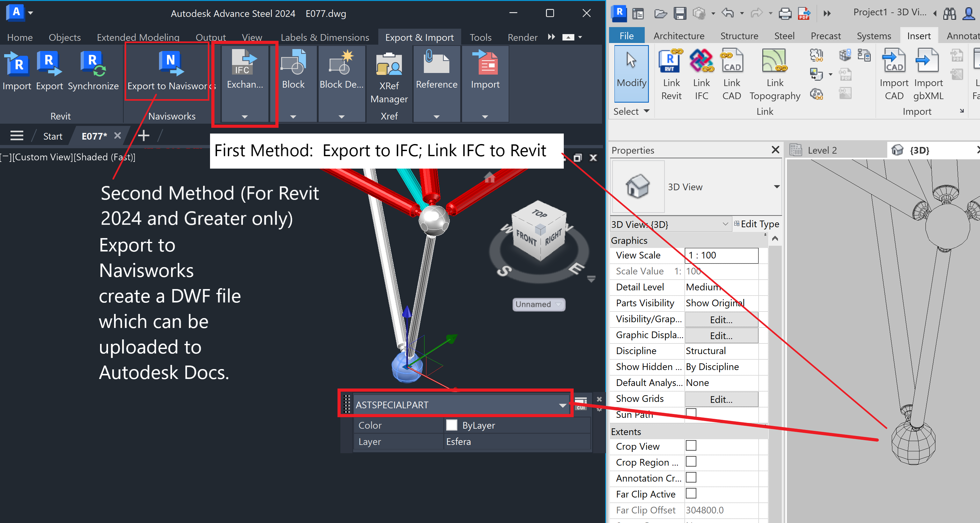Toggle Far Clip Active on

[x=691, y=494]
